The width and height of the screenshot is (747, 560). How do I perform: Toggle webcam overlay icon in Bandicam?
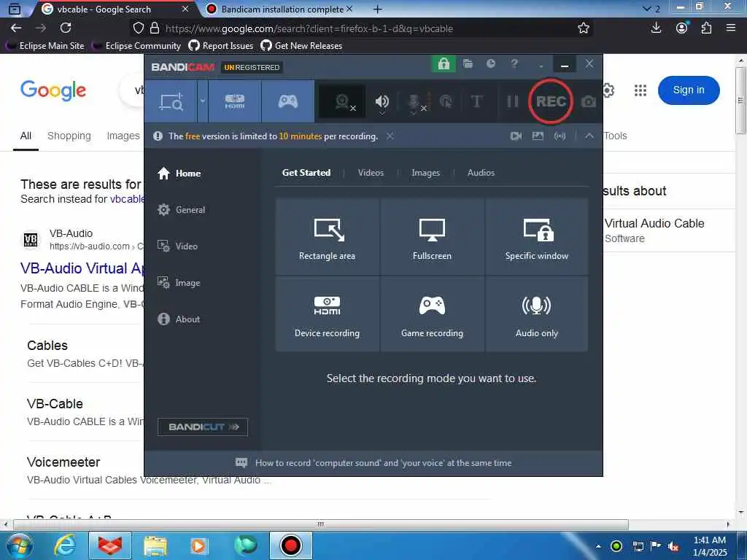[x=343, y=101]
